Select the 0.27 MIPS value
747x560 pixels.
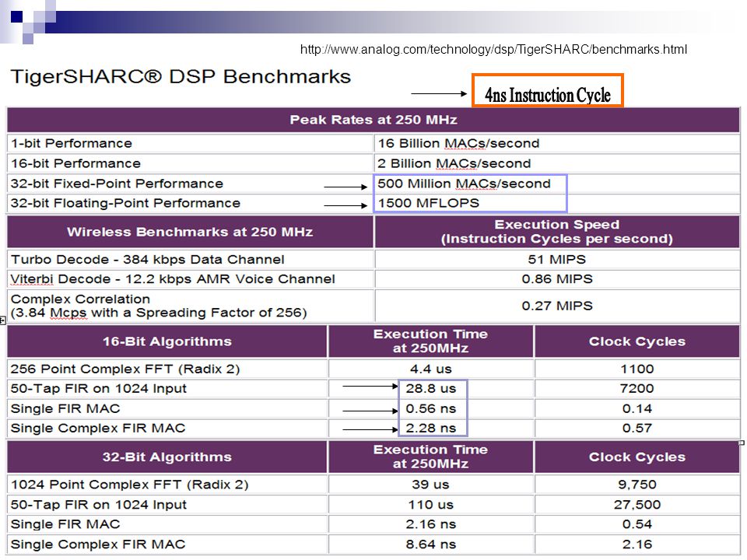557,306
